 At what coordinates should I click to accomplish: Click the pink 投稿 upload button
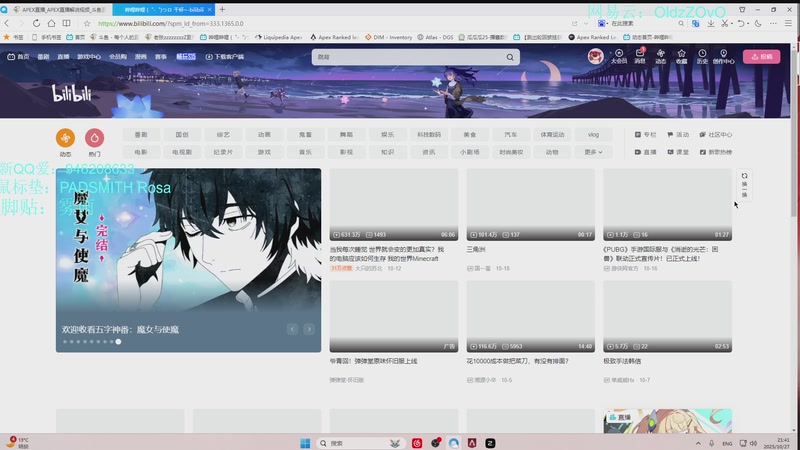tap(761, 57)
